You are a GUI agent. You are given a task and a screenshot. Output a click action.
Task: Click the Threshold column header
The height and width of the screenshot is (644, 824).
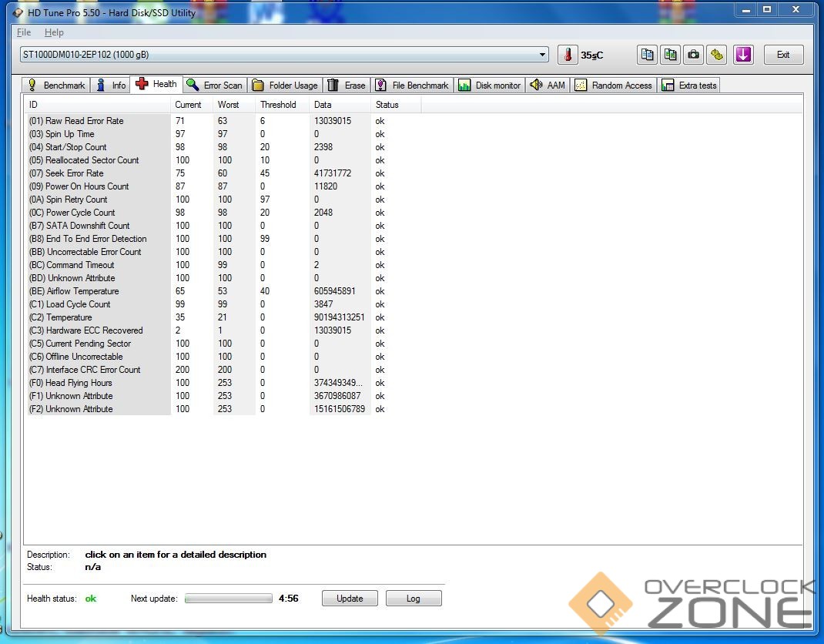coord(278,105)
